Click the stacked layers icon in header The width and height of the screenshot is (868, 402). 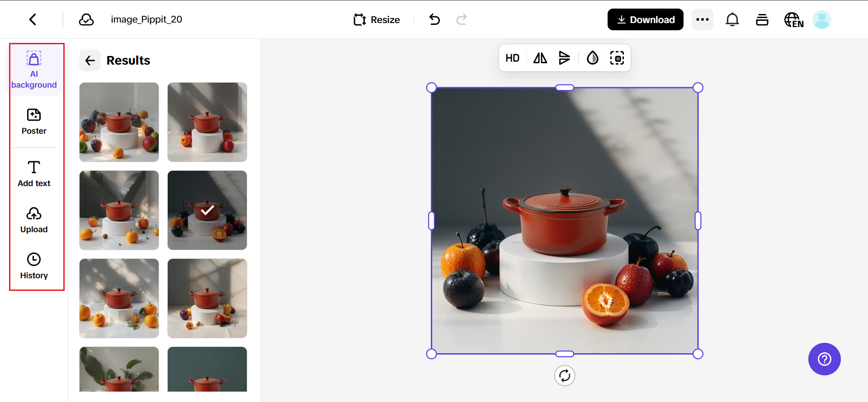coord(762,19)
